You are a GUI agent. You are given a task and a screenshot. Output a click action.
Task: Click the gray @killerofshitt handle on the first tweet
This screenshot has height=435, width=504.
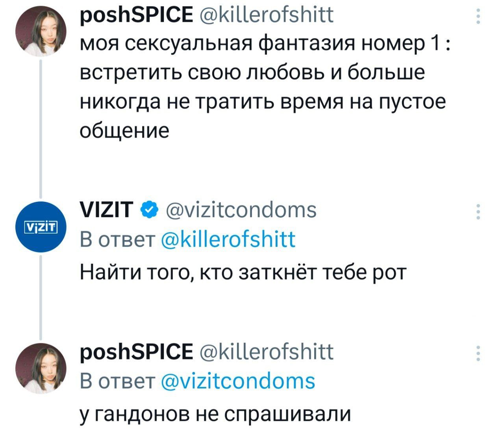pos(266,16)
